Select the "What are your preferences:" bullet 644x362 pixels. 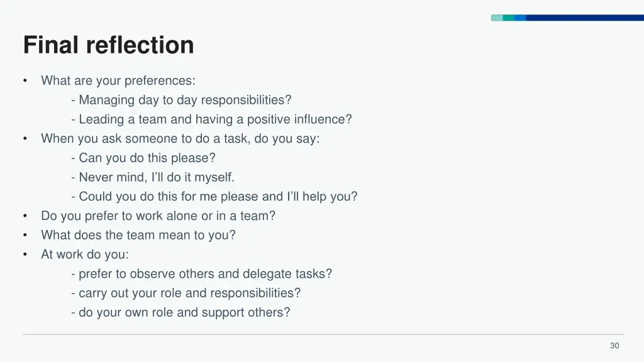[118, 81]
